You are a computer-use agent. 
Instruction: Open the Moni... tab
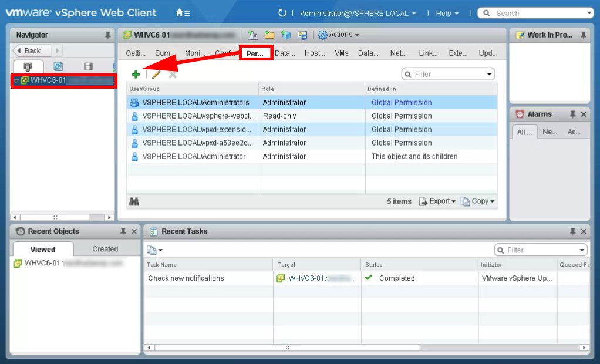(x=195, y=53)
